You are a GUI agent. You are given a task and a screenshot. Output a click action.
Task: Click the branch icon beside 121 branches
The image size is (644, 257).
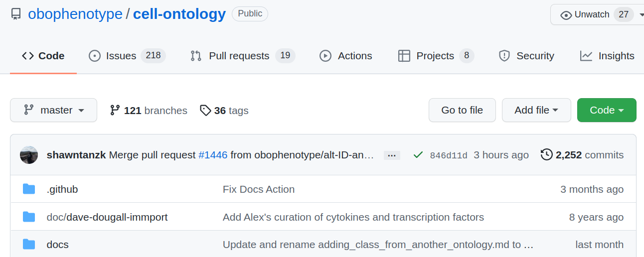coord(115,110)
